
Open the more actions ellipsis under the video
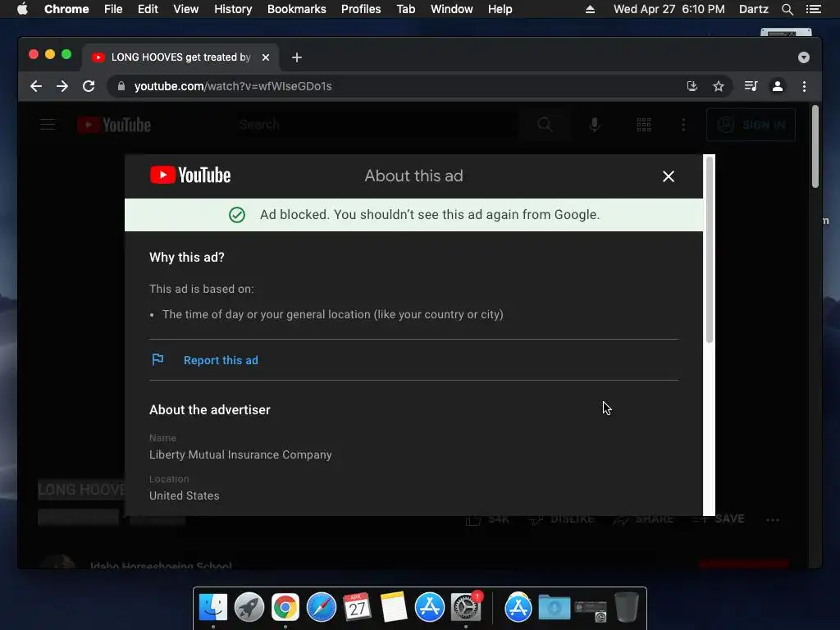coord(773,519)
